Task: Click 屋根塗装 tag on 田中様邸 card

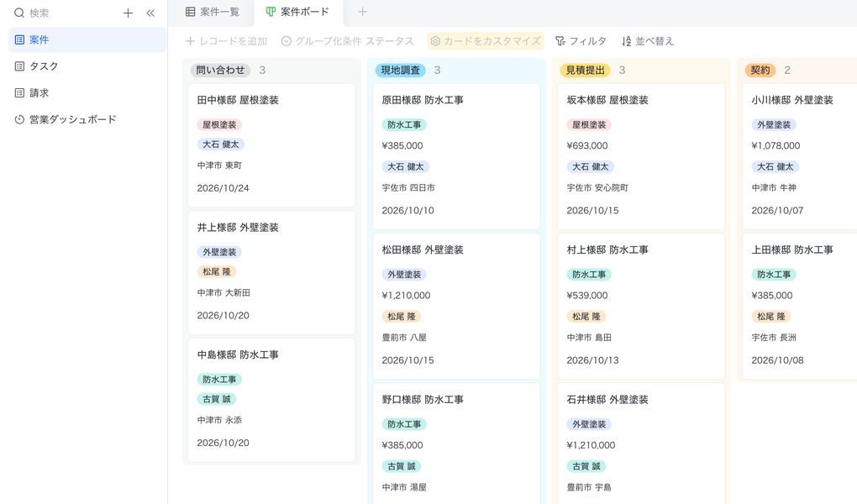Action: (219, 124)
